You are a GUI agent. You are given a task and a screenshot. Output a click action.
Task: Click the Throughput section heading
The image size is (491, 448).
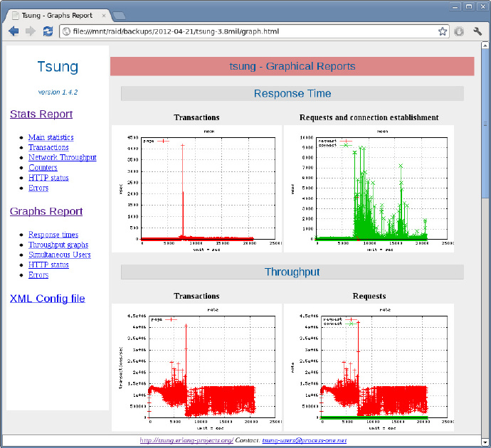pos(292,272)
